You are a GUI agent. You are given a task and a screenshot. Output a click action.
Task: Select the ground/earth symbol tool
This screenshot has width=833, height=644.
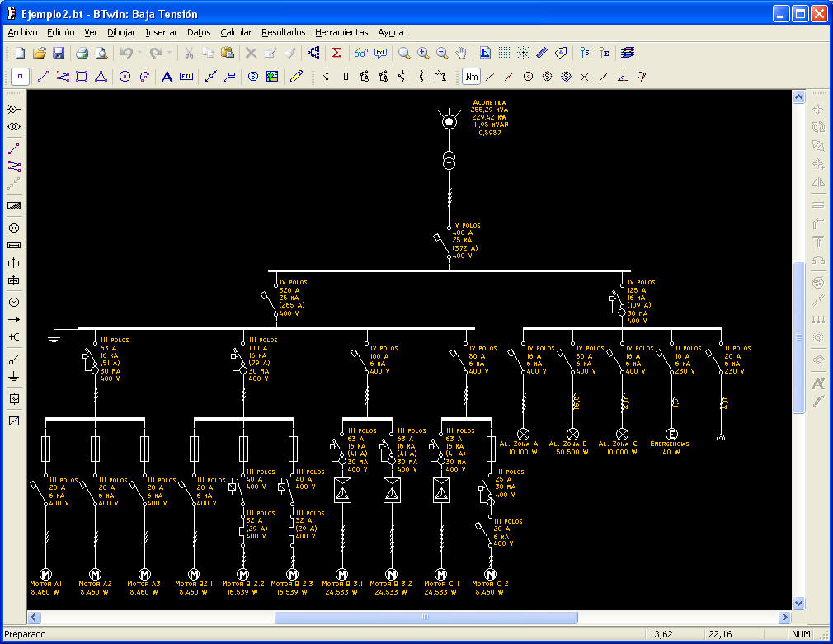[13, 376]
